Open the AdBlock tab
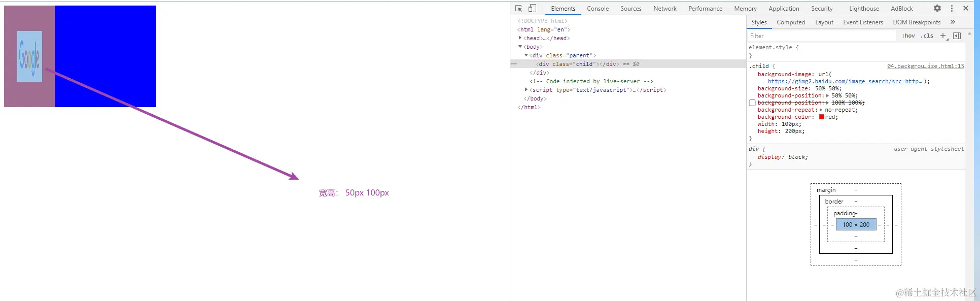This screenshot has height=301, width=980. [902, 9]
